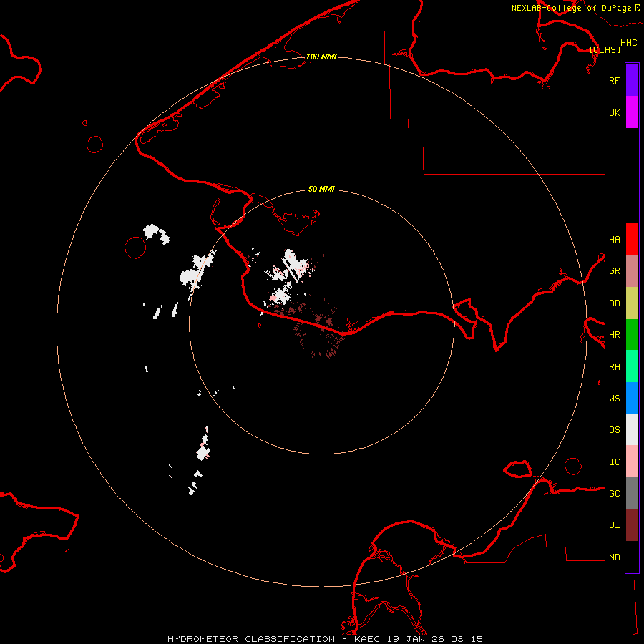Click the ND legend label
644x644 pixels.
click(x=614, y=557)
